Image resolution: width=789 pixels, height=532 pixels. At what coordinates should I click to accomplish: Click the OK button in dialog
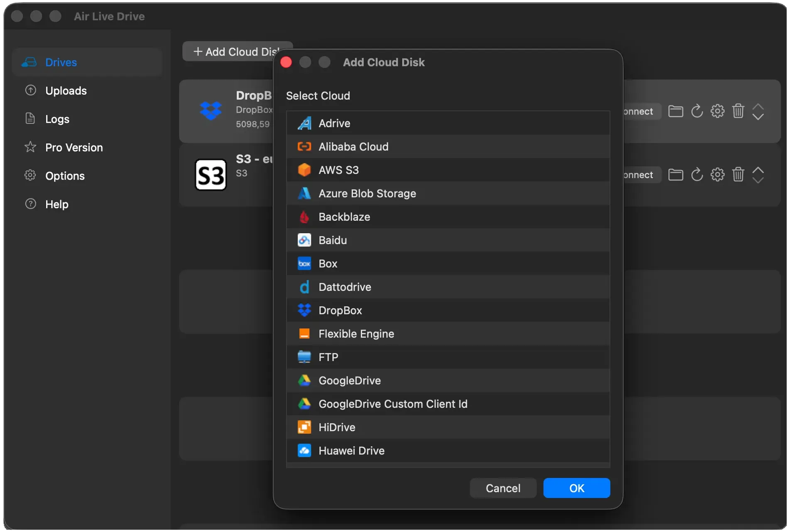click(x=576, y=488)
